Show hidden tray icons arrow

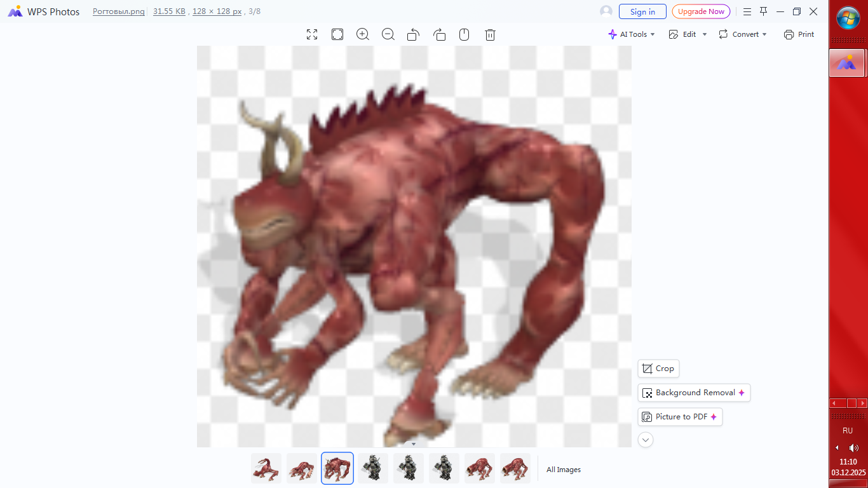837,447
